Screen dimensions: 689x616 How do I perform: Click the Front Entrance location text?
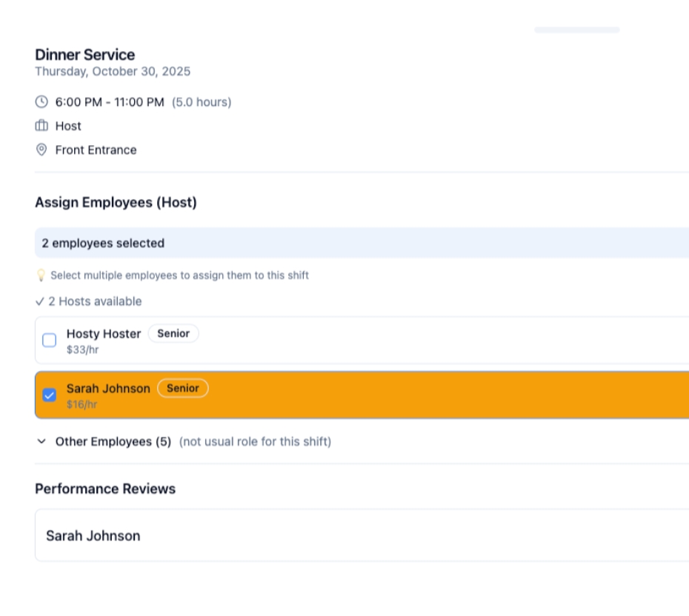pyautogui.click(x=96, y=150)
